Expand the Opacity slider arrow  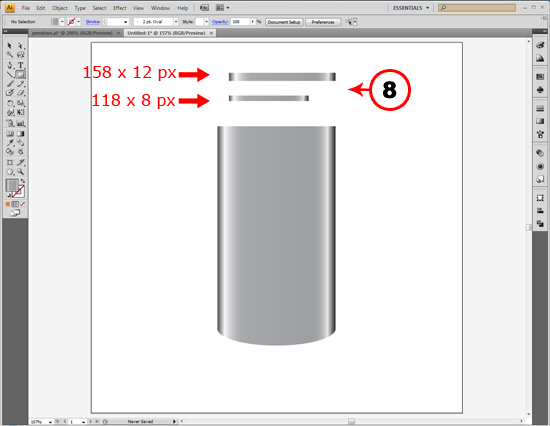(253, 22)
